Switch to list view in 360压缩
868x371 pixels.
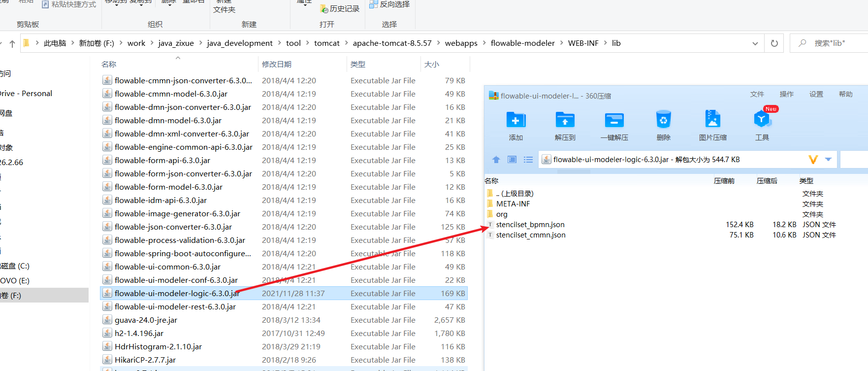(x=528, y=160)
